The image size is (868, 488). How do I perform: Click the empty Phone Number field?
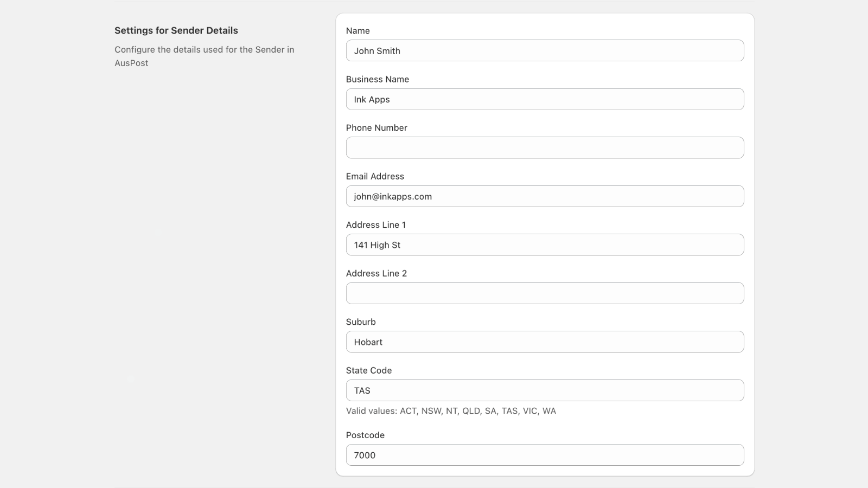point(545,147)
